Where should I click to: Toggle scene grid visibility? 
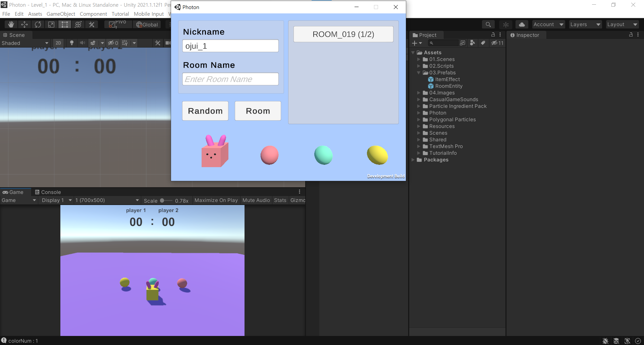coord(125,43)
